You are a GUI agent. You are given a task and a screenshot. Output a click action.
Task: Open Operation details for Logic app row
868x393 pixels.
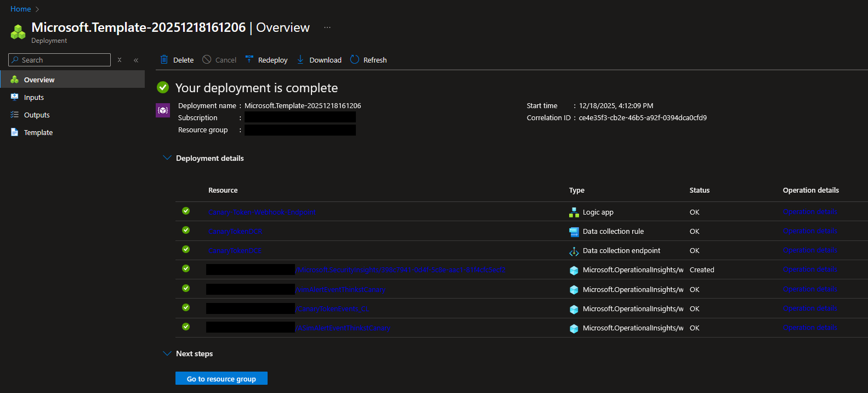click(x=810, y=212)
